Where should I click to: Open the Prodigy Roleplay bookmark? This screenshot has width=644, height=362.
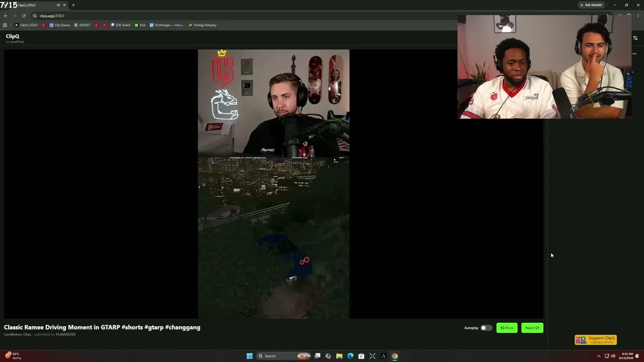coord(202,25)
